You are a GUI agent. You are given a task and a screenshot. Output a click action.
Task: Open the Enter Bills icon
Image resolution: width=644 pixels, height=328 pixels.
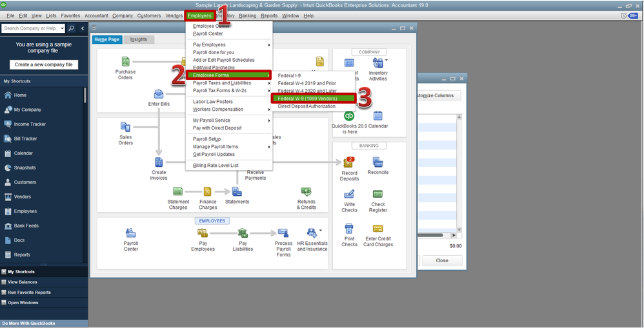[159, 94]
